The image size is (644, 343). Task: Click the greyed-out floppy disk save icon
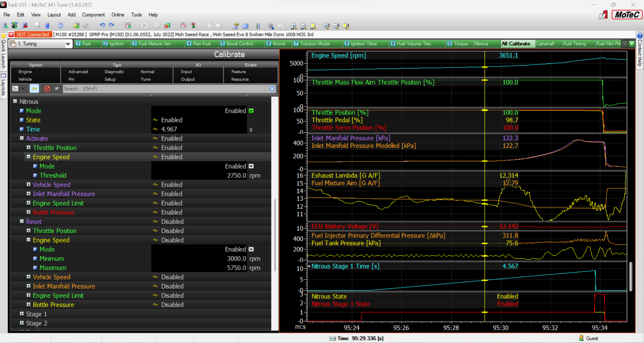pyautogui.click(x=37, y=26)
